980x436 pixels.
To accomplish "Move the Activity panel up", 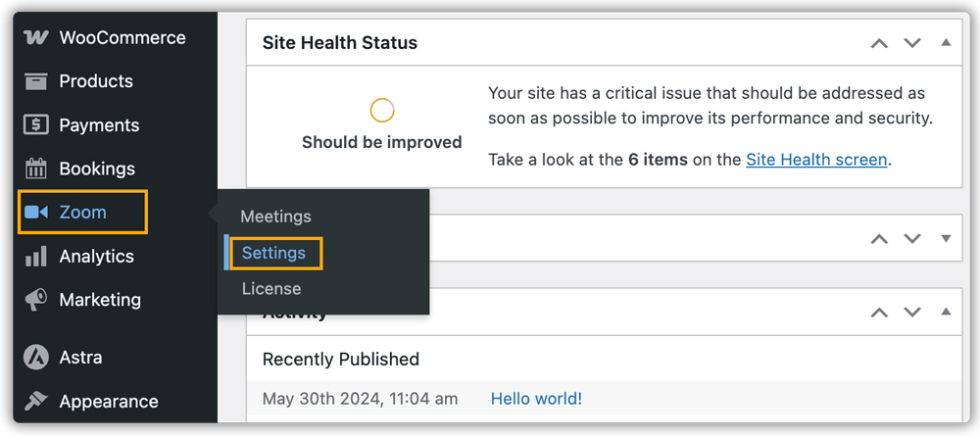I will point(879,312).
